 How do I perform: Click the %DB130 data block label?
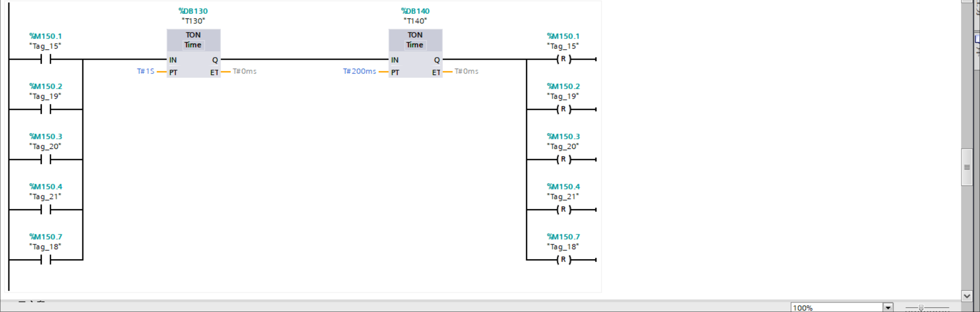[x=193, y=11]
